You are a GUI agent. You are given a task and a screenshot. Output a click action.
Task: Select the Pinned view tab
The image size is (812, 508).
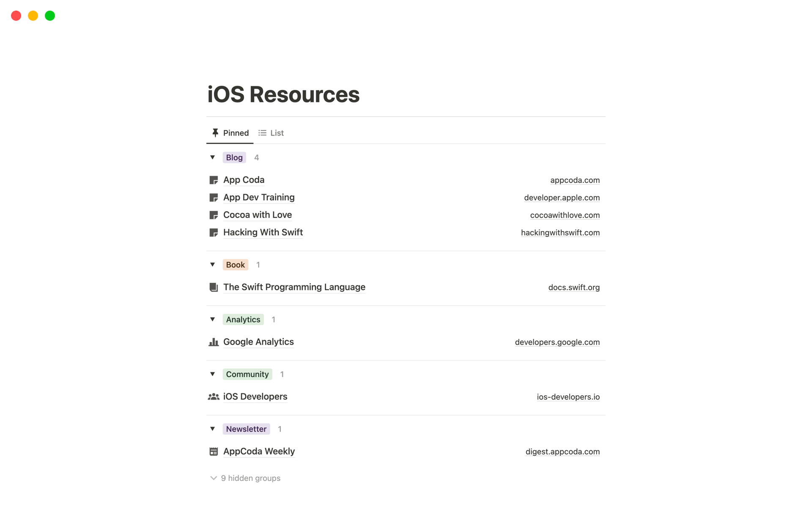[x=230, y=133]
